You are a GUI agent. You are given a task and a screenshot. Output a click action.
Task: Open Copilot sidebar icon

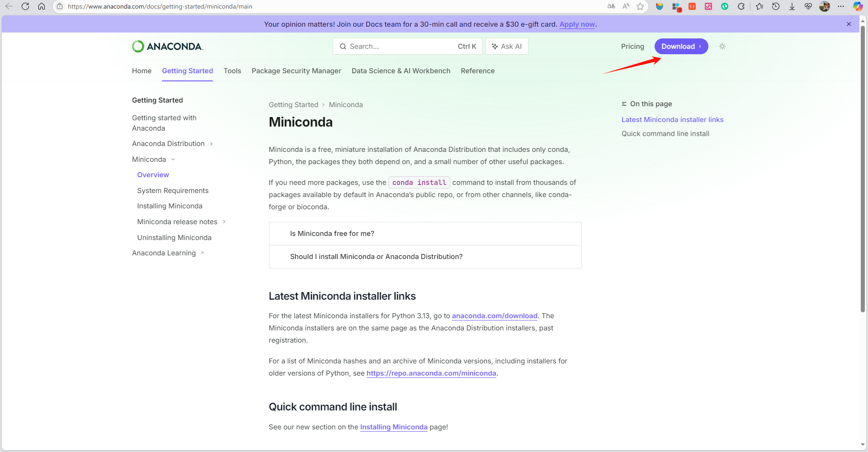pos(858,6)
